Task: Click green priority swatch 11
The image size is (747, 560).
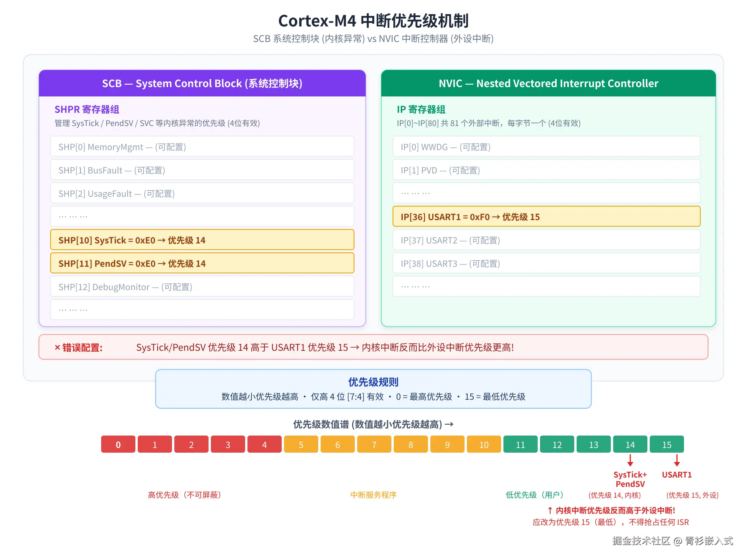Action: tap(521, 444)
